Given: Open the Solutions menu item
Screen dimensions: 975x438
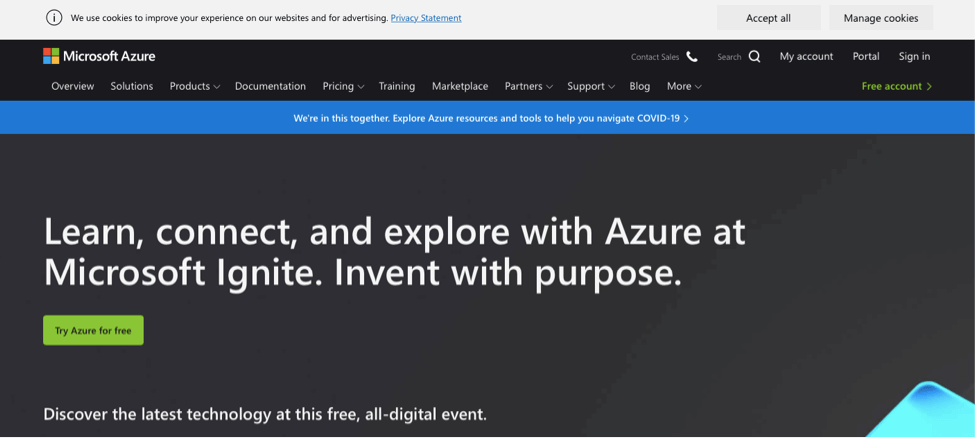Looking at the screenshot, I should click(132, 86).
